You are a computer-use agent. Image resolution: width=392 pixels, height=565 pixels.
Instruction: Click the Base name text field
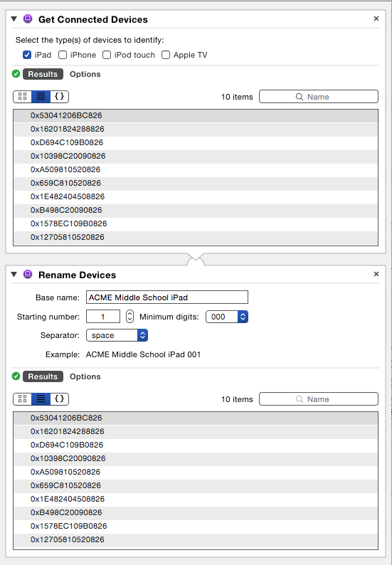coord(167,297)
